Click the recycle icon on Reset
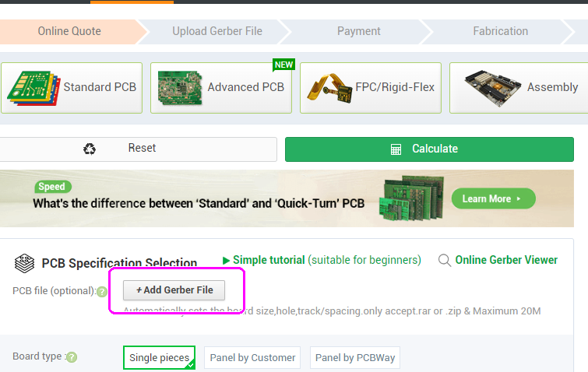 tap(90, 149)
